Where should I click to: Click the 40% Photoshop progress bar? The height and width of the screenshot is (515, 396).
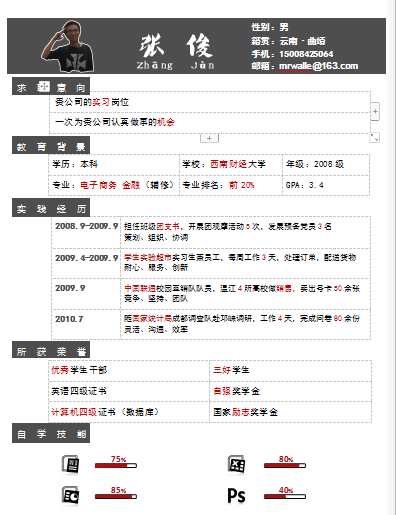pos(285,496)
